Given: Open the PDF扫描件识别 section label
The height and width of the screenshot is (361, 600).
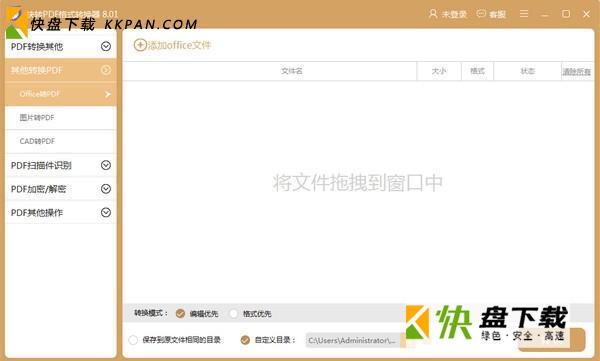Looking at the screenshot, I should pos(41,165).
